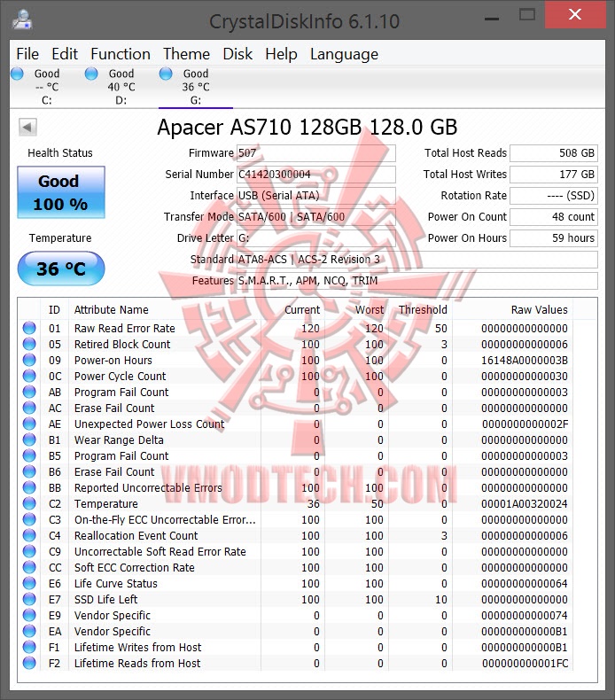The height and width of the screenshot is (700, 615).
Task: Click status orb for Lifetime Writes from Host
Action: 29,647
